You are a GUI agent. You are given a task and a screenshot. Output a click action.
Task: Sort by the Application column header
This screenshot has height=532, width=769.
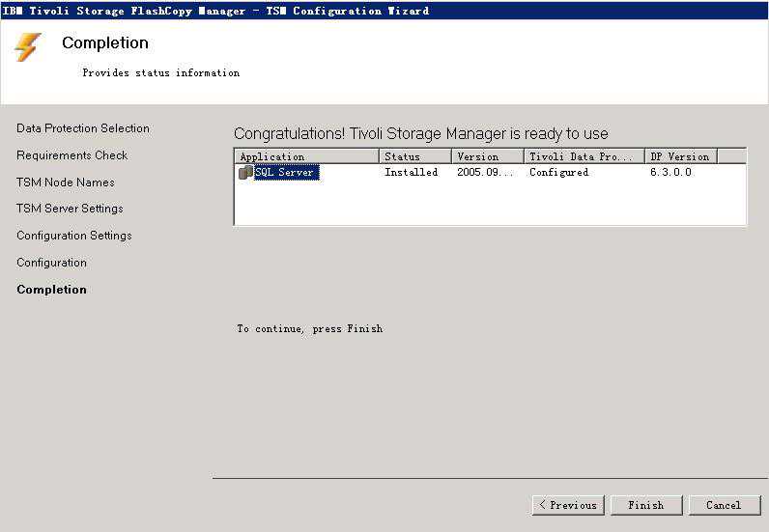click(306, 156)
